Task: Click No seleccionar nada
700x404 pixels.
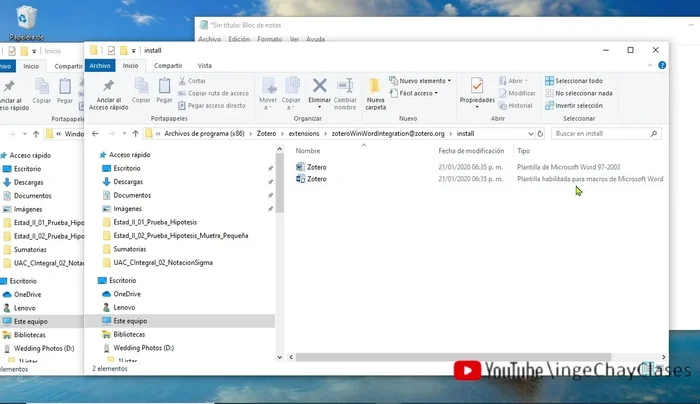Action: (579, 93)
